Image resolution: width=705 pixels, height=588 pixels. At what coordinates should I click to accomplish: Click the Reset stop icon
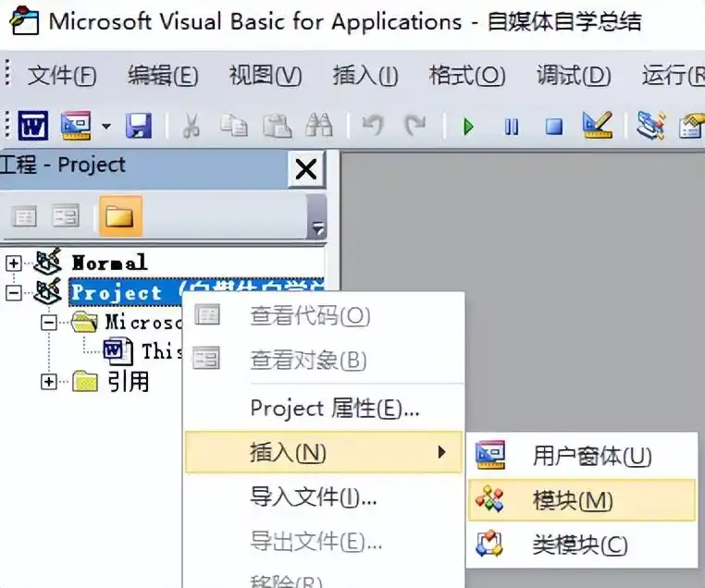(553, 126)
